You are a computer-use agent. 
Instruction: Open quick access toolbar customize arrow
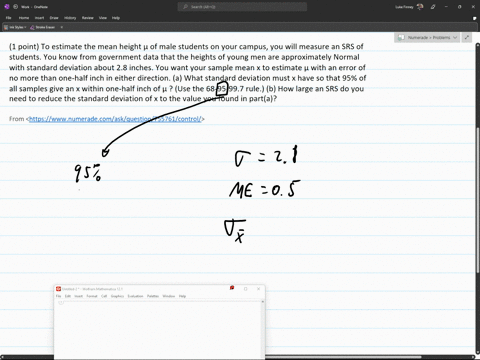pyautogui.click(x=62, y=27)
